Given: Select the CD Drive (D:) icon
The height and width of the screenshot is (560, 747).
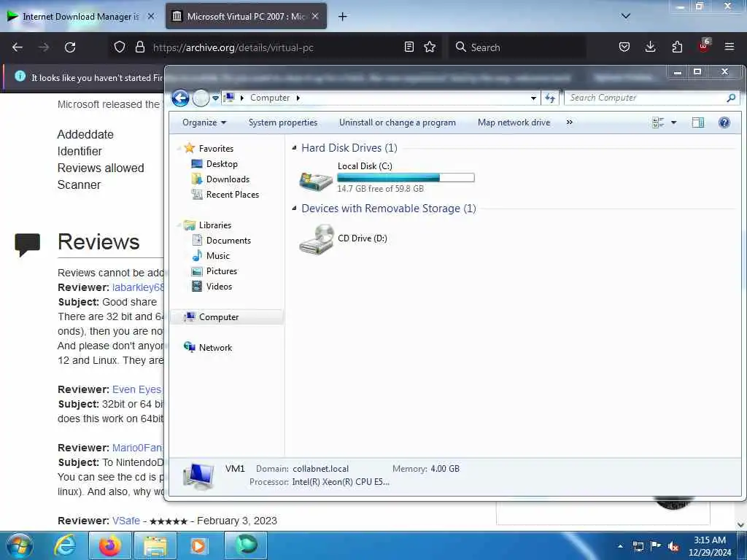Looking at the screenshot, I should (x=316, y=239).
